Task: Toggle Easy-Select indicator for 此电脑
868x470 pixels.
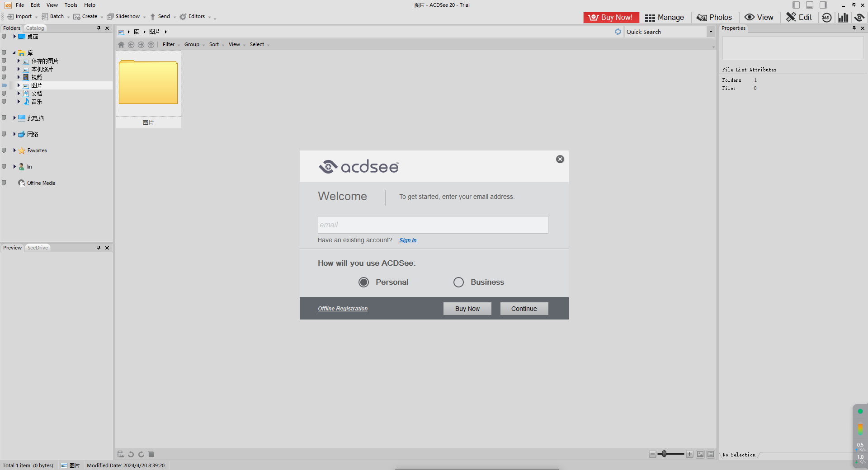Action: (4, 118)
